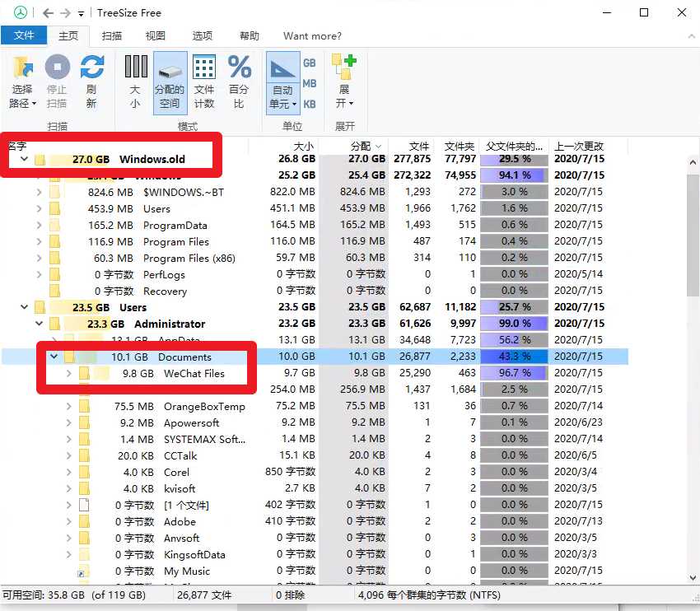This screenshot has width=700, height=611.
Task: Select the My Music shortcut folder icon
Action: pyautogui.click(x=83, y=571)
